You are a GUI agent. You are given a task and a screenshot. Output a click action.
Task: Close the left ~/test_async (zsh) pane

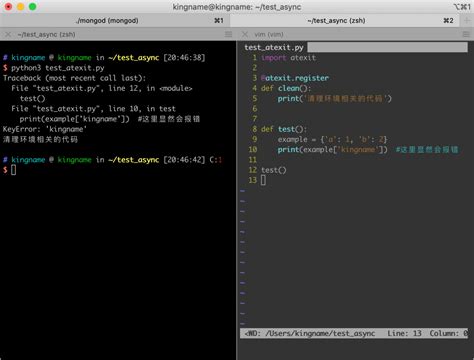[x=8, y=34]
